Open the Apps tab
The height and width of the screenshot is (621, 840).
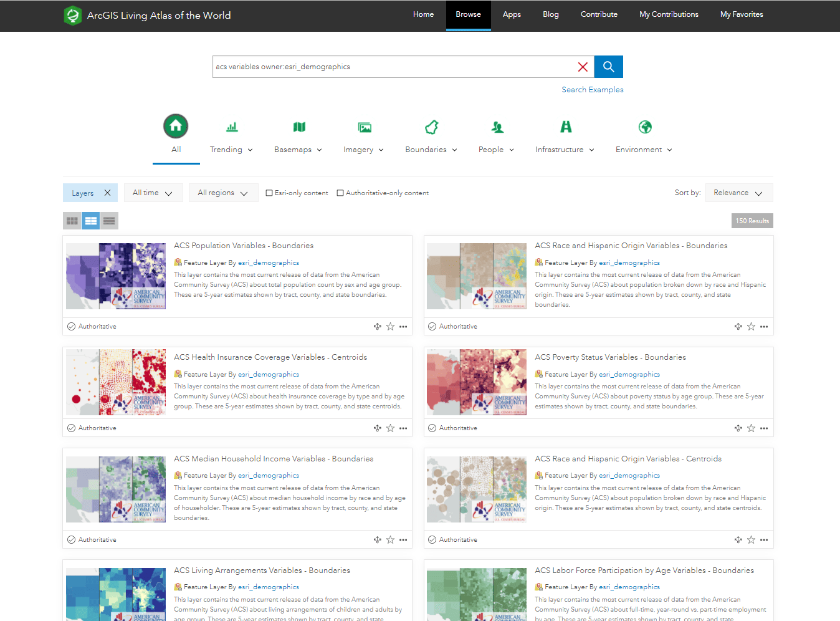512,15
